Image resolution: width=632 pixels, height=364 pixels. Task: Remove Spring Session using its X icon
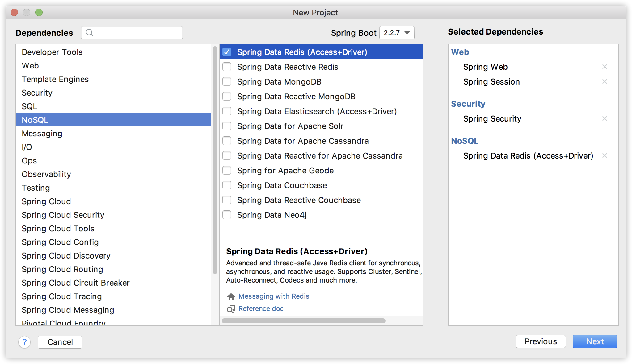coord(605,81)
